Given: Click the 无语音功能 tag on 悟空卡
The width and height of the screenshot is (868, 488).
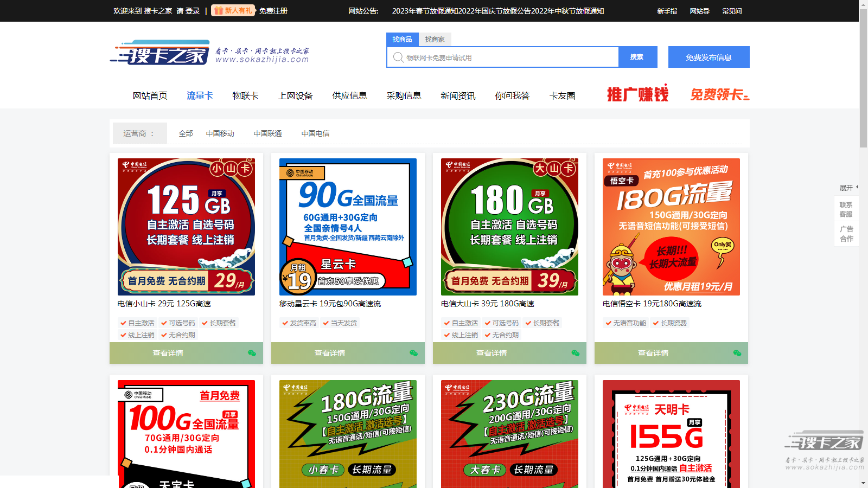Looking at the screenshot, I should click(626, 323).
